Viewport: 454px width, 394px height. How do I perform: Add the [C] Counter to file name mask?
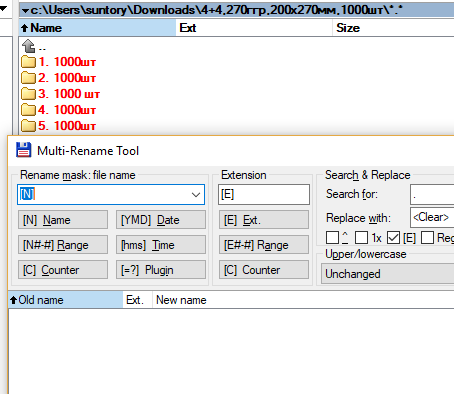pos(63,270)
